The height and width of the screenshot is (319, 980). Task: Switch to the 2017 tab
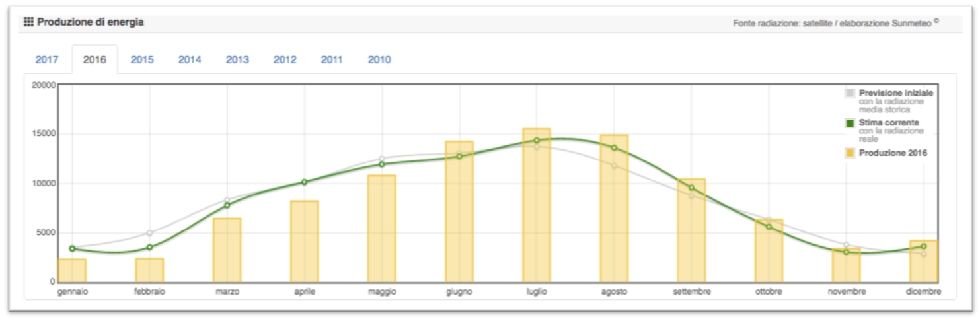tap(47, 59)
